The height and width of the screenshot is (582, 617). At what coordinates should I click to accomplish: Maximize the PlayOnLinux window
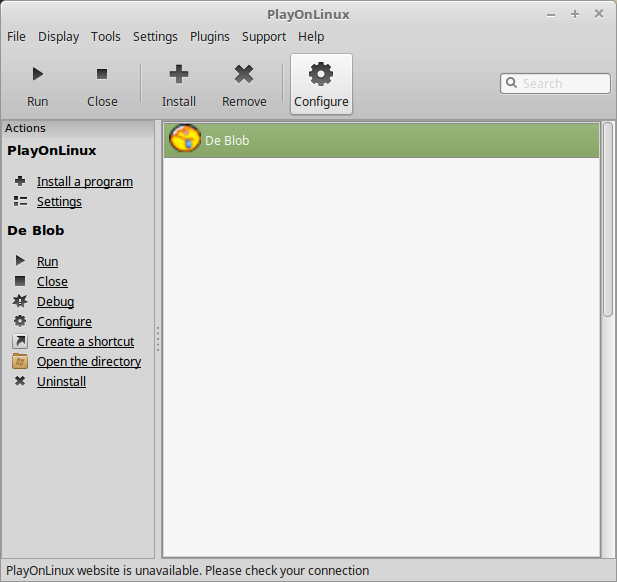coord(575,15)
